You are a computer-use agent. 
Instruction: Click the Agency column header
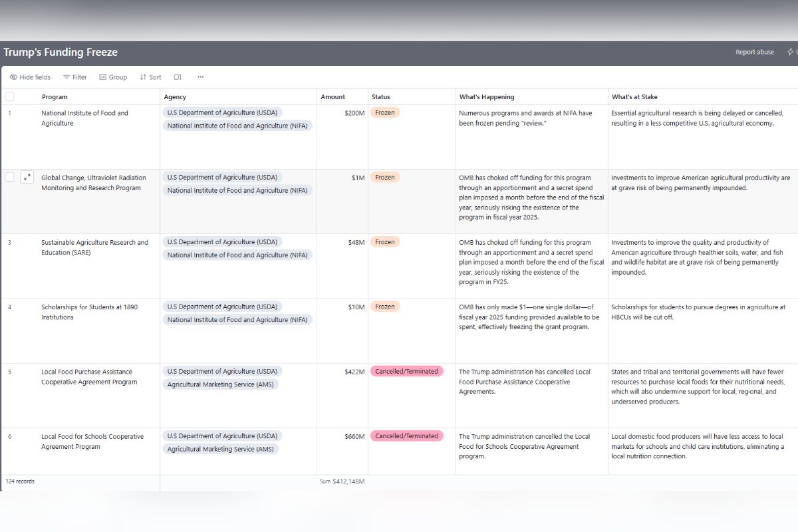tap(175, 97)
